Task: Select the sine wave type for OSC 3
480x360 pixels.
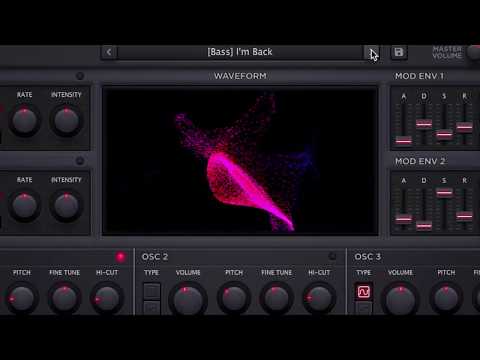Action: (x=364, y=292)
